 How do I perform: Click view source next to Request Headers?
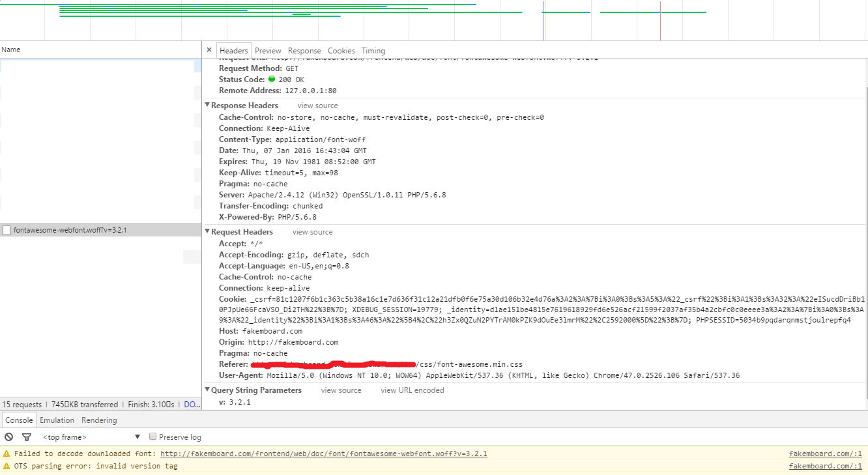[313, 232]
